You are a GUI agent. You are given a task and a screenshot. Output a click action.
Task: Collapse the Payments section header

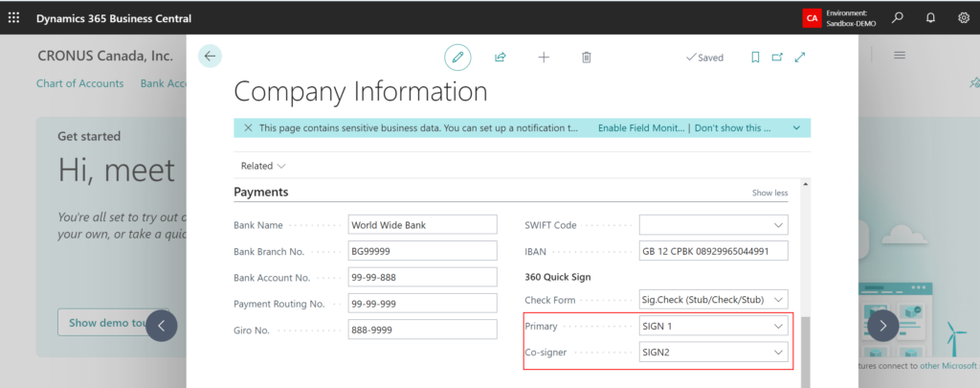point(261,193)
